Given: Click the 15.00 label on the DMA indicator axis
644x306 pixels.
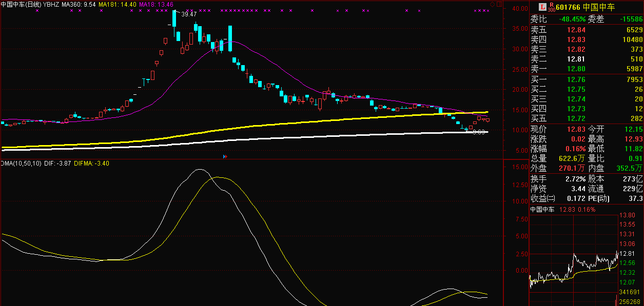Looking at the screenshot, I should pyautogui.click(x=521, y=167).
